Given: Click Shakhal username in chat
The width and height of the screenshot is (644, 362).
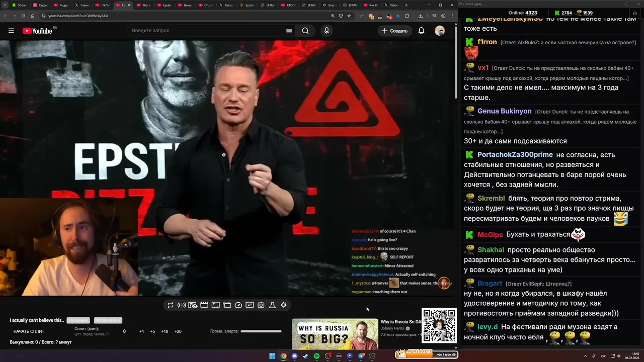Looking at the screenshot, I should 491,250.
